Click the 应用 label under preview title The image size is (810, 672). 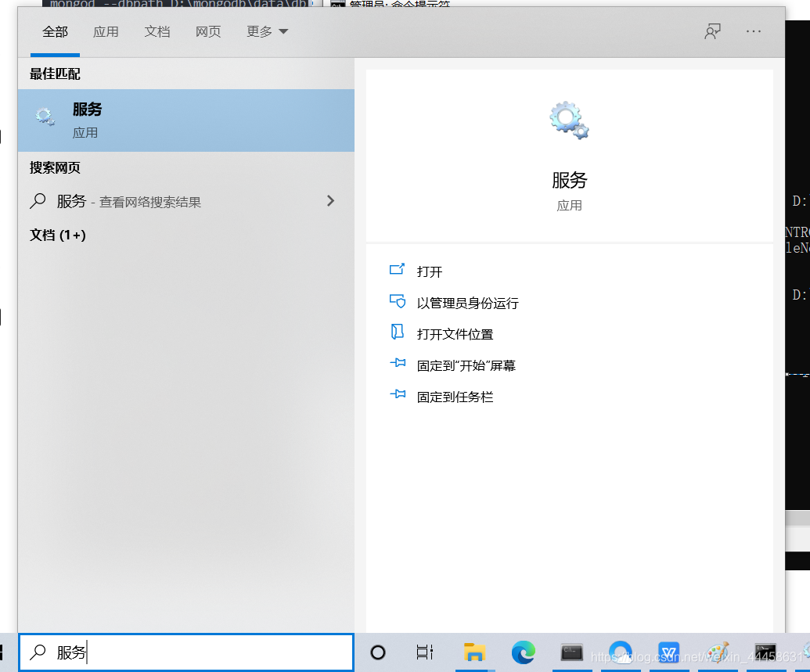[569, 206]
